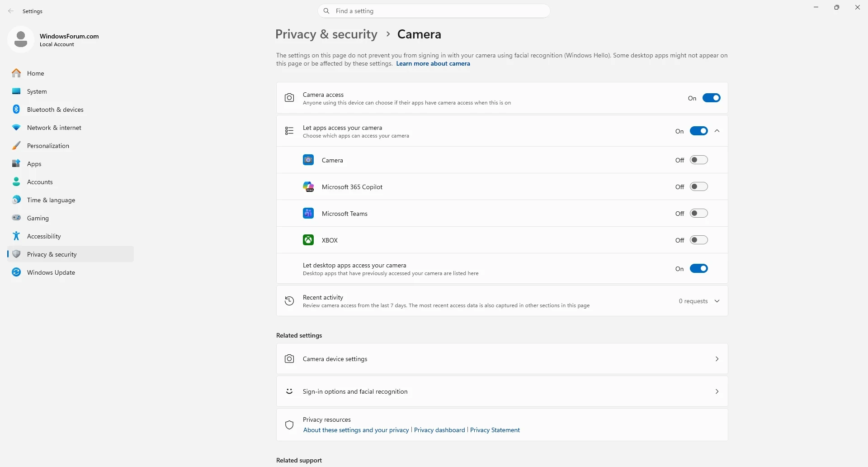Image resolution: width=868 pixels, height=467 pixels.
Task: Click the Windows Update sync icon
Action: [x=16, y=272]
